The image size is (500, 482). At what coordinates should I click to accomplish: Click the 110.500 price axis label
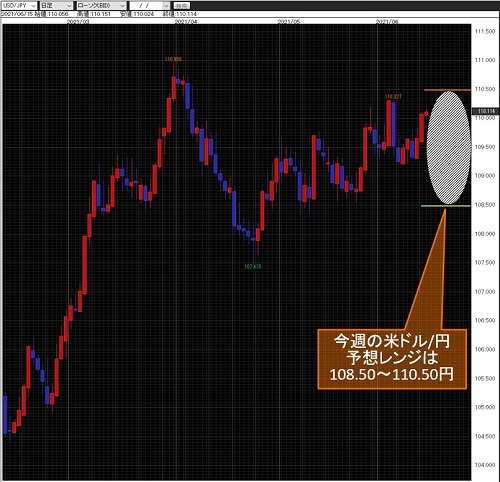(485, 89)
